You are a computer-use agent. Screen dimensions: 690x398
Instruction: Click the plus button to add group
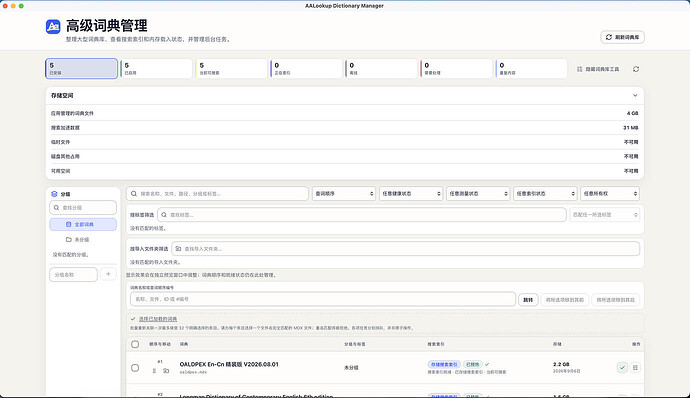tap(108, 274)
